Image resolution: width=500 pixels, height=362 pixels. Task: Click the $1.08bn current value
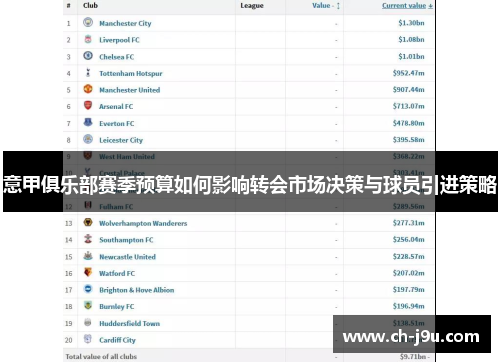coord(411,40)
